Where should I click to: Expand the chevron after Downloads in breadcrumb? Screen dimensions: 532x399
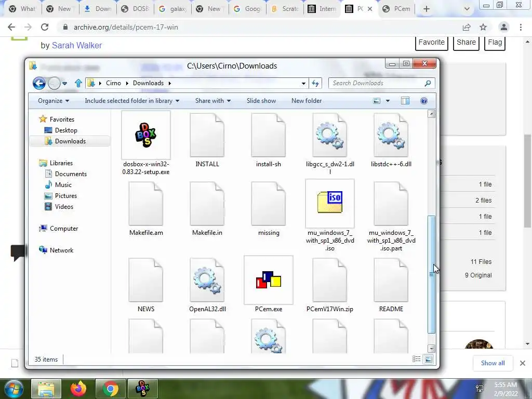(169, 83)
